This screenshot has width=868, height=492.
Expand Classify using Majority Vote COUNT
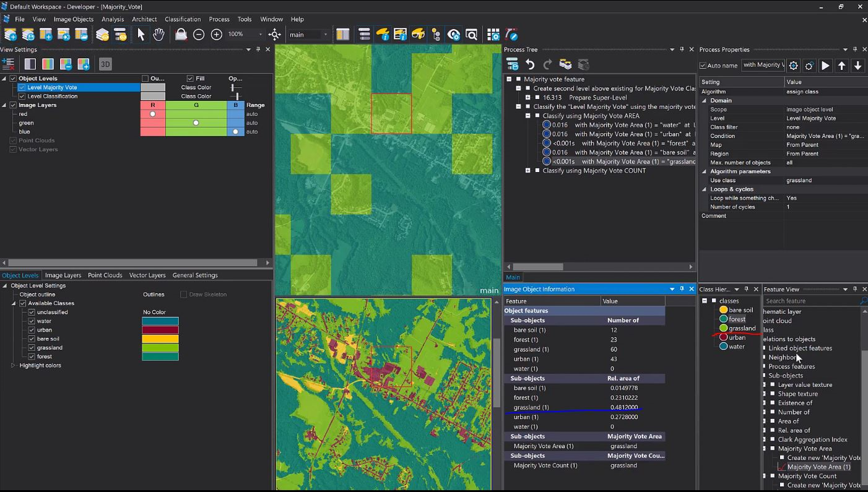[528, 171]
